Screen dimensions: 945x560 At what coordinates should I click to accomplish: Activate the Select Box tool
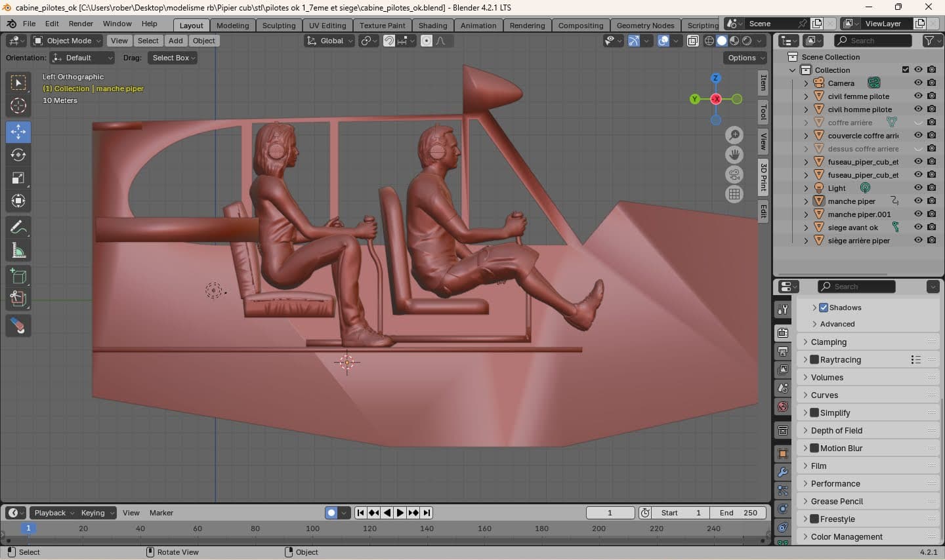click(x=18, y=83)
